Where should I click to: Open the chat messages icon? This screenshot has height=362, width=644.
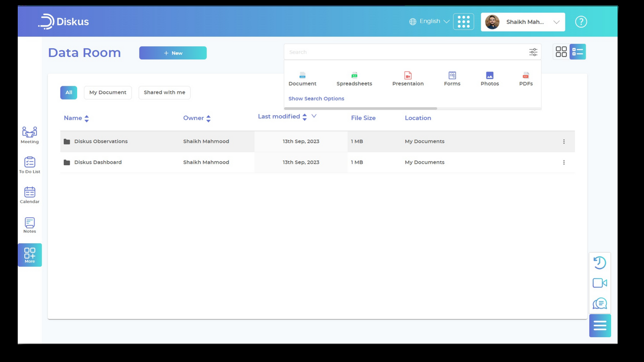600,304
